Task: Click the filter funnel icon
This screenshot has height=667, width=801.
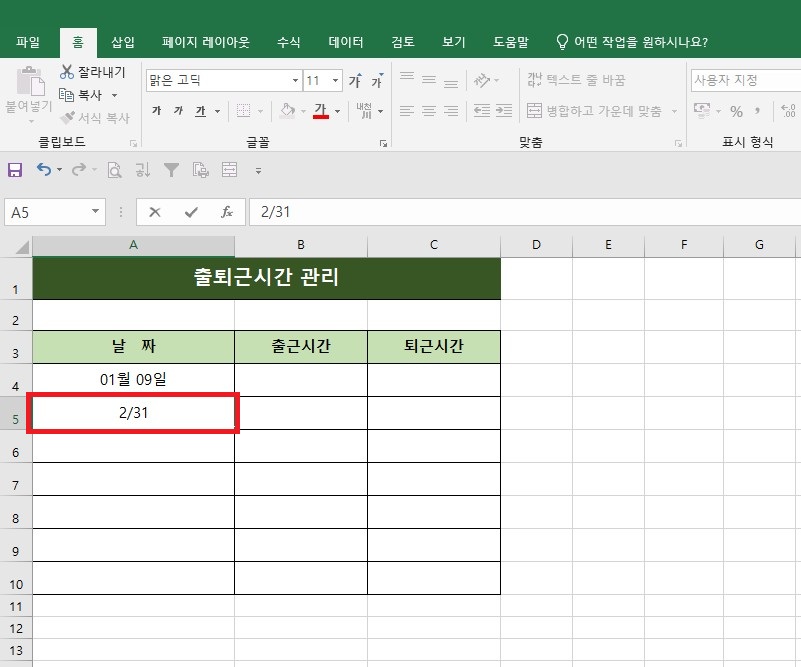Action: coord(172,170)
